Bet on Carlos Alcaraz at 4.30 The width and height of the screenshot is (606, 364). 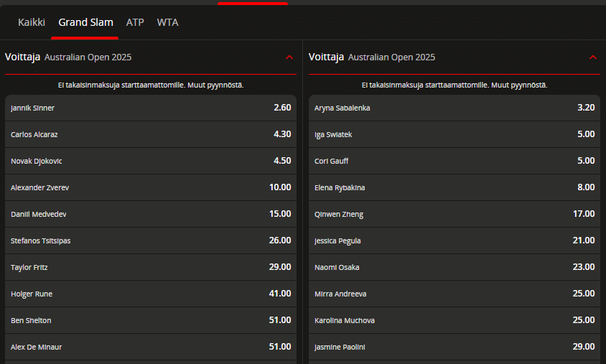pos(151,134)
